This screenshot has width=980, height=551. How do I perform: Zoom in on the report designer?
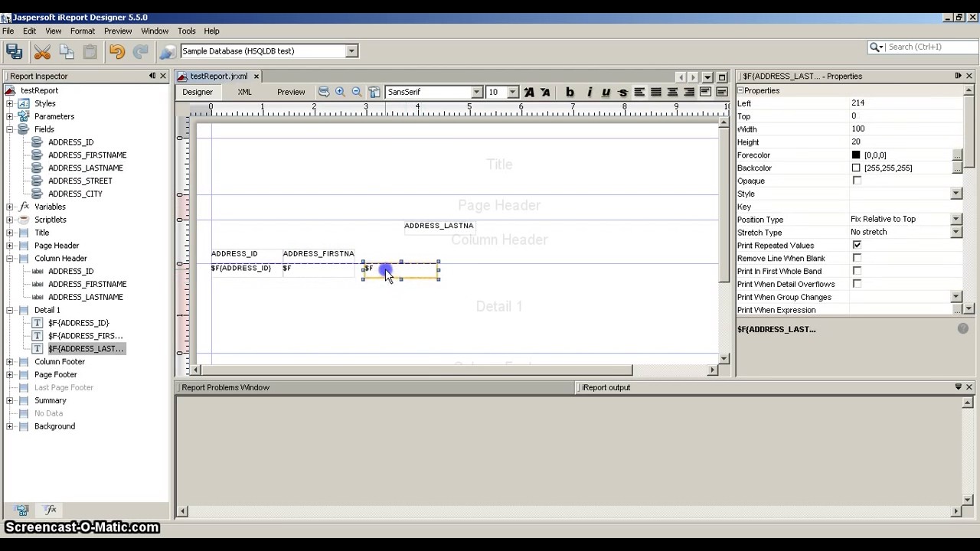[341, 92]
